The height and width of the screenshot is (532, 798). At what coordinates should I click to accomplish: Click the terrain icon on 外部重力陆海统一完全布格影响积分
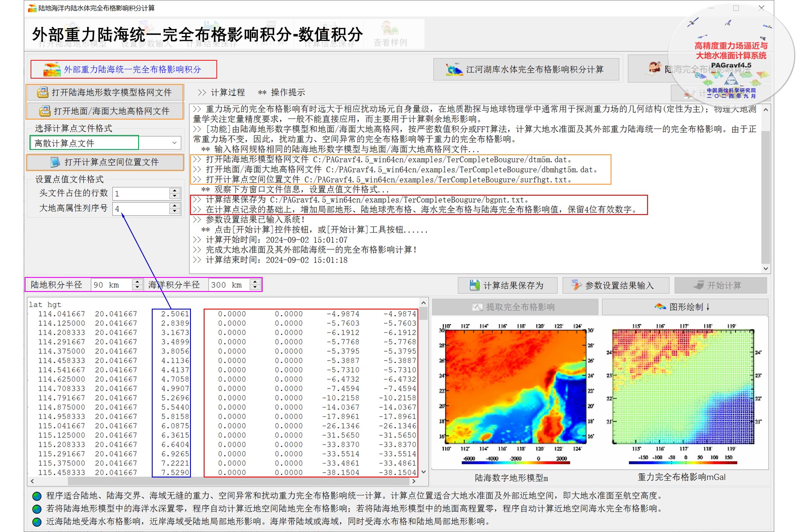51,69
